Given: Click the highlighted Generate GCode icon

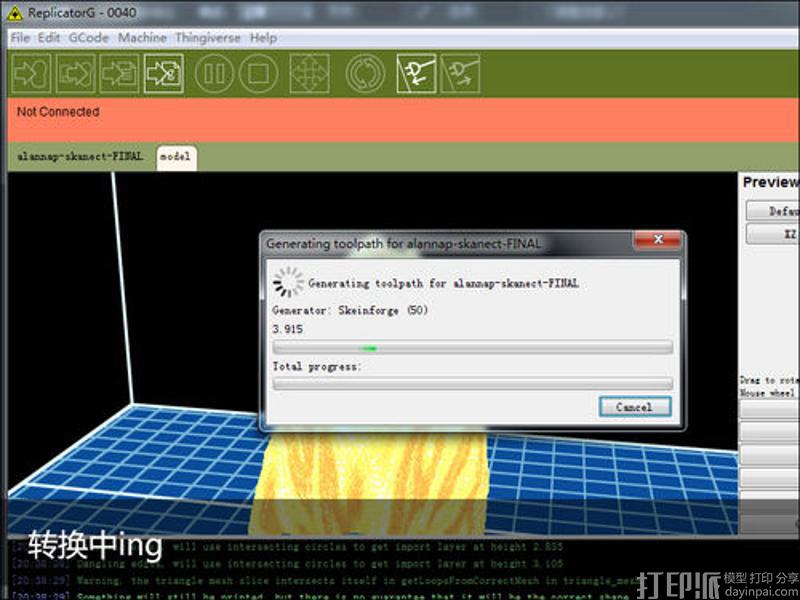Looking at the screenshot, I should pyautogui.click(x=162, y=74).
